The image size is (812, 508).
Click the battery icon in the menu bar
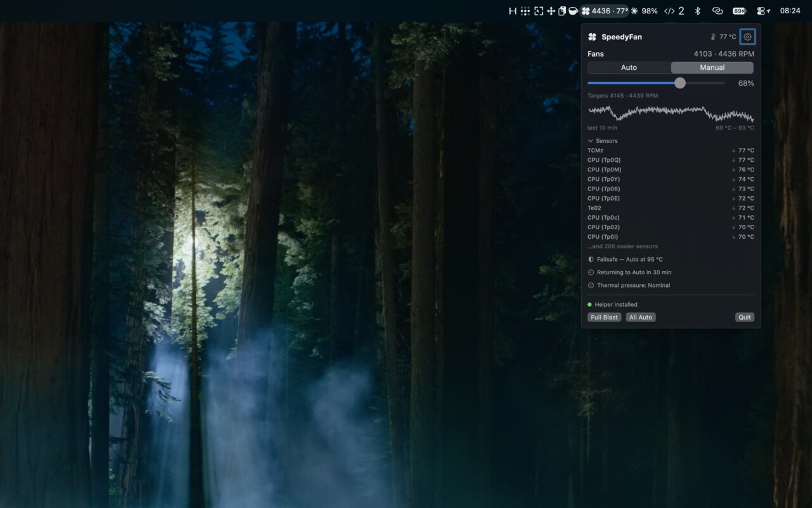740,11
